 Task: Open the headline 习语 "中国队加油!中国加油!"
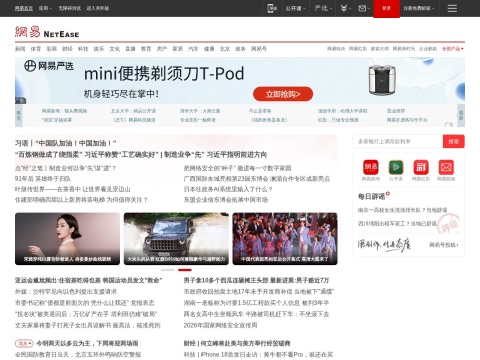click(x=65, y=143)
